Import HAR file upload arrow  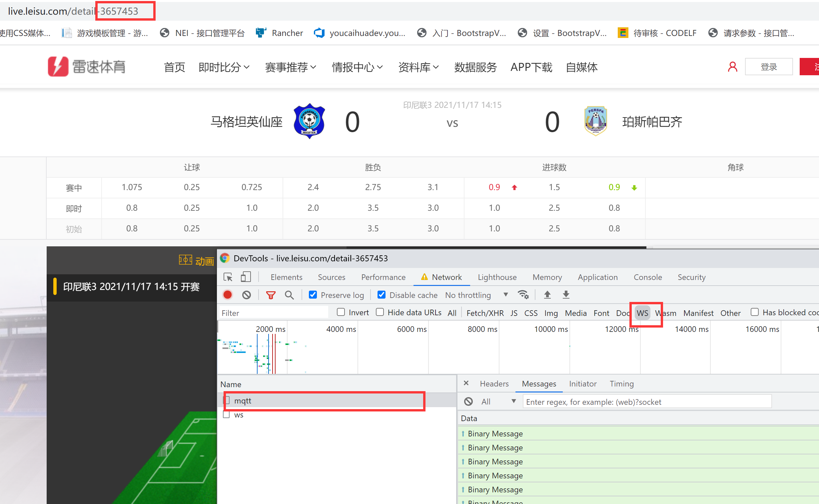click(x=547, y=295)
